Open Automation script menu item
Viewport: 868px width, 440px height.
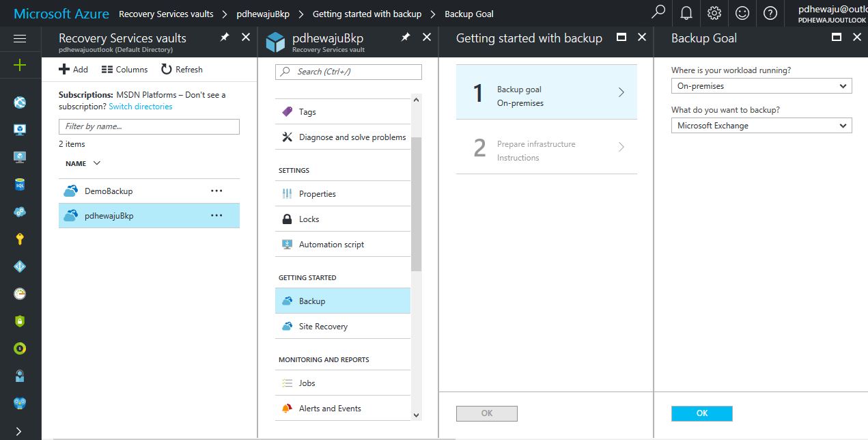tap(343, 245)
